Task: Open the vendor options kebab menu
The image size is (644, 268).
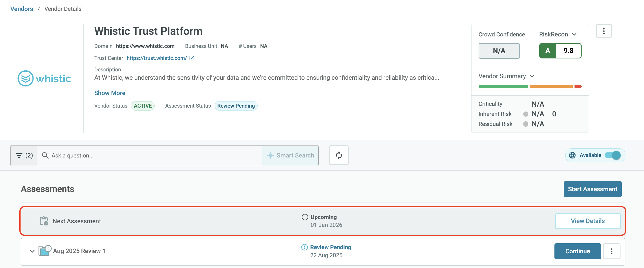Action: coord(604,31)
